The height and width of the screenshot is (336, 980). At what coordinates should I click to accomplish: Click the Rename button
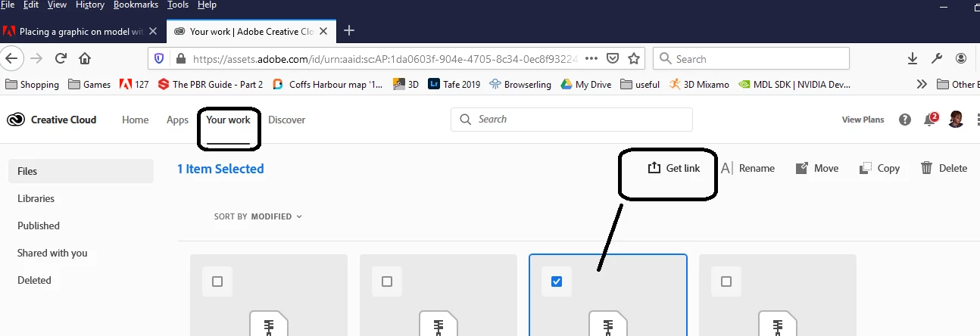[747, 168]
